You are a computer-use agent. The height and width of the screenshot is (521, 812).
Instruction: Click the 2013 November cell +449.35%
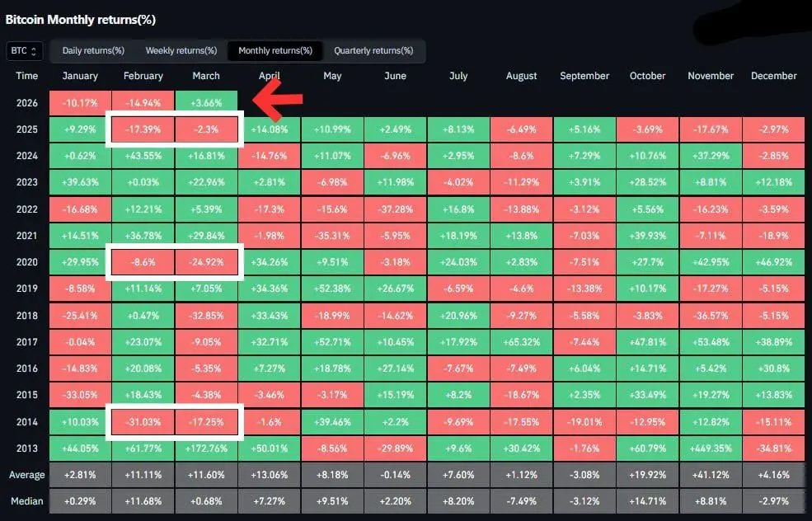pyautogui.click(x=711, y=448)
